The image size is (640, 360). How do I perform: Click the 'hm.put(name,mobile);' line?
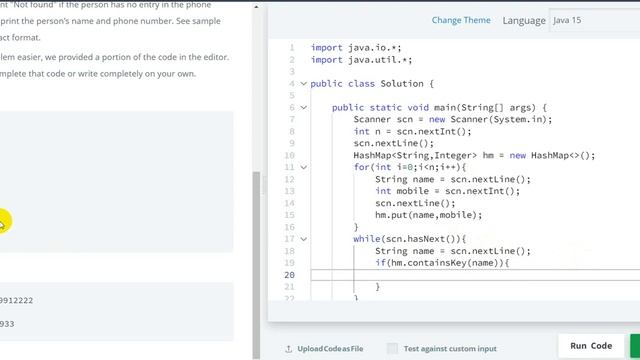click(x=429, y=215)
